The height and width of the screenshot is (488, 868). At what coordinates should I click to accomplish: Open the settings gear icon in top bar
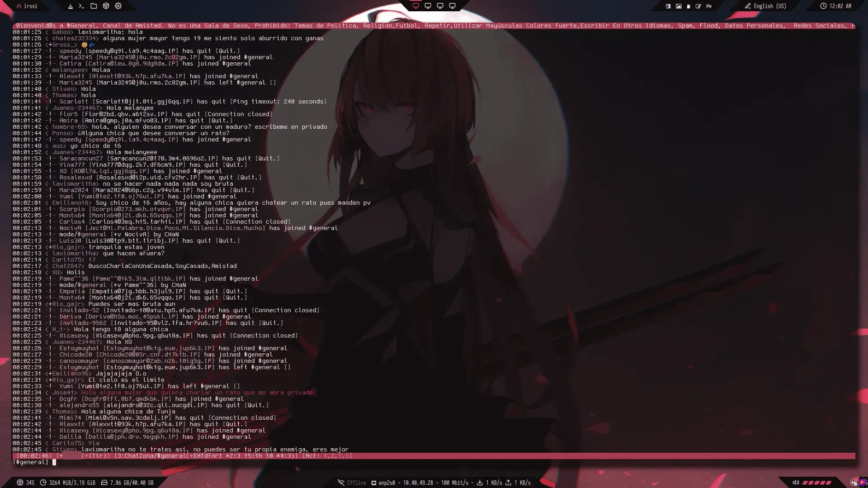coord(118,6)
